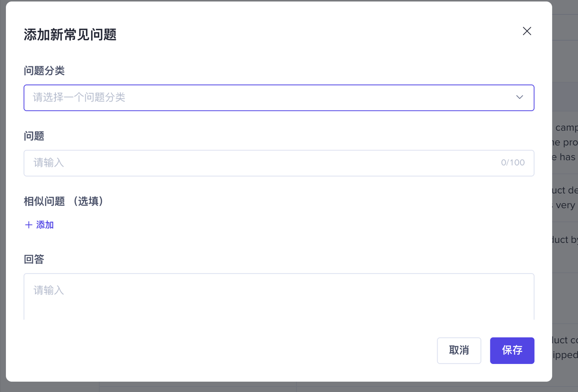Click the 相似问题（选填）section label

coord(64,201)
